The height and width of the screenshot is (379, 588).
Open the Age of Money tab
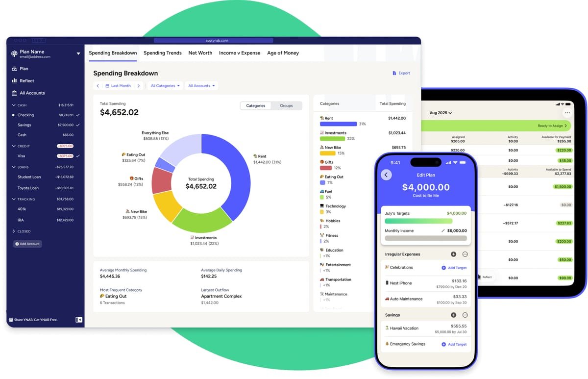(283, 53)
